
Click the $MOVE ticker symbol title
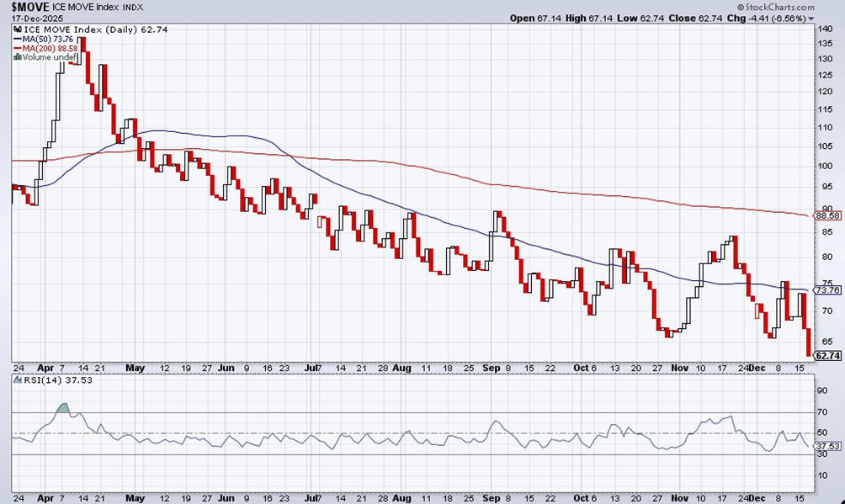(x=30, y=7)
